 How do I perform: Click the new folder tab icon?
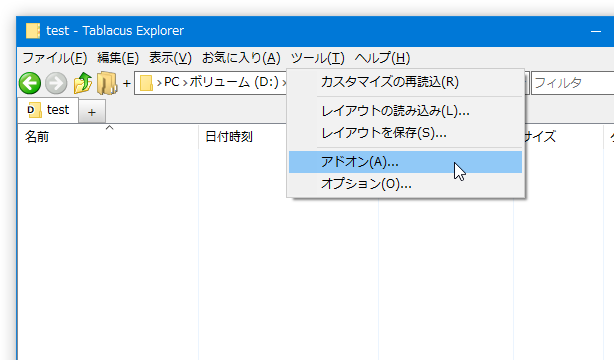click(x=107, y=83)
